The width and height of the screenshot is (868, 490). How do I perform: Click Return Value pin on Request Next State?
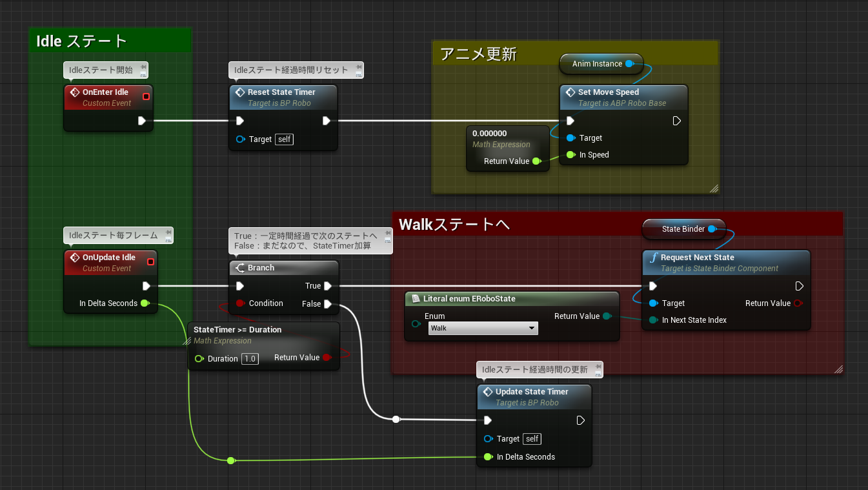(x=798, y=303)
